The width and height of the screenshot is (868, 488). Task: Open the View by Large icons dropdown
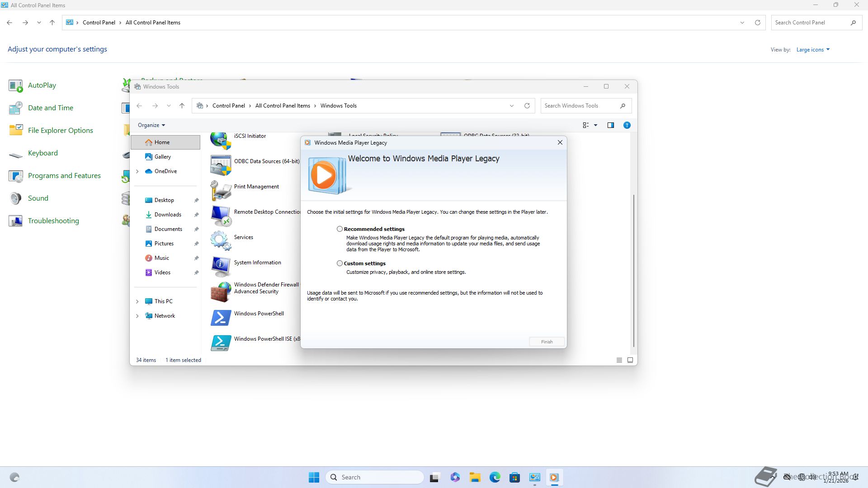point(813,50)
